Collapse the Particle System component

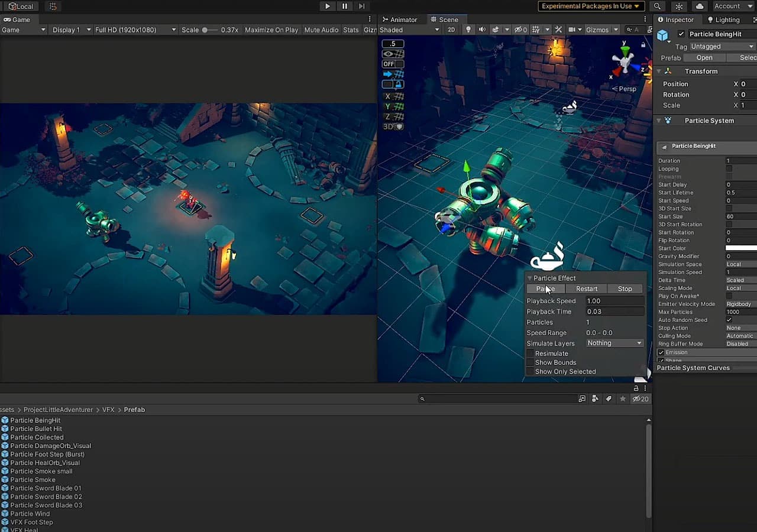click(x=659, y=121)
